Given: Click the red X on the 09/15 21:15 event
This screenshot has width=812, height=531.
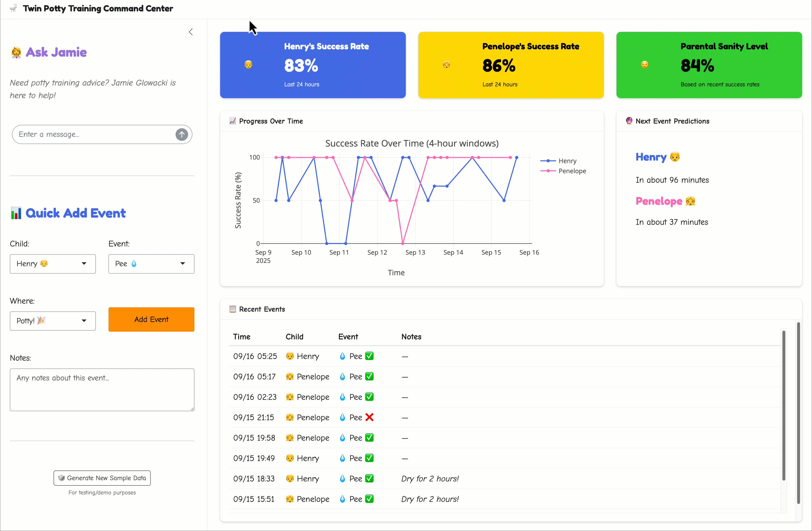Looking at the screenshot, I should [x=369, y=417].
